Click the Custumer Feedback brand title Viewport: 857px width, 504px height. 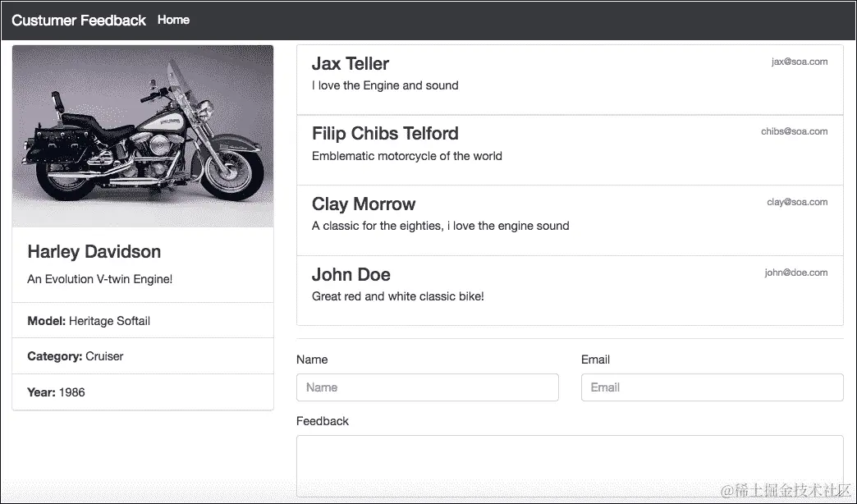(x=79, y=21)
